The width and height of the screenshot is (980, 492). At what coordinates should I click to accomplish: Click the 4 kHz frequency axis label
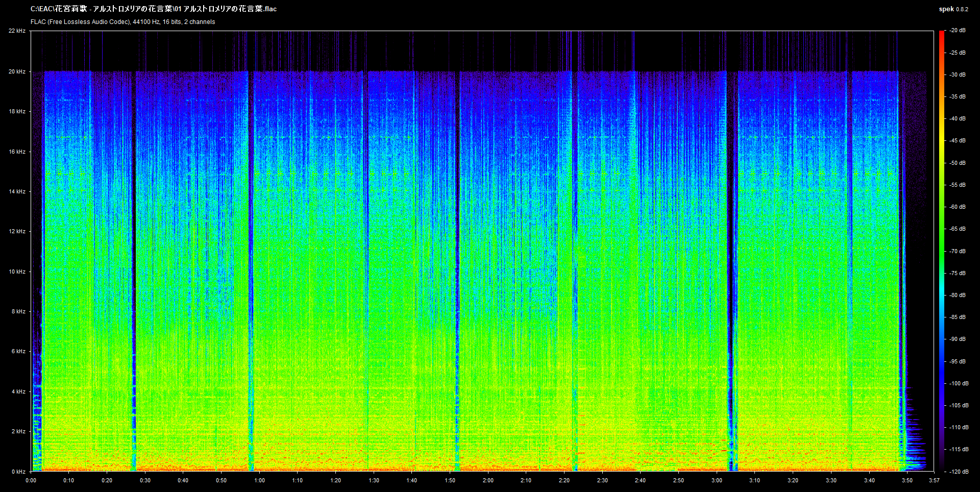18,391
